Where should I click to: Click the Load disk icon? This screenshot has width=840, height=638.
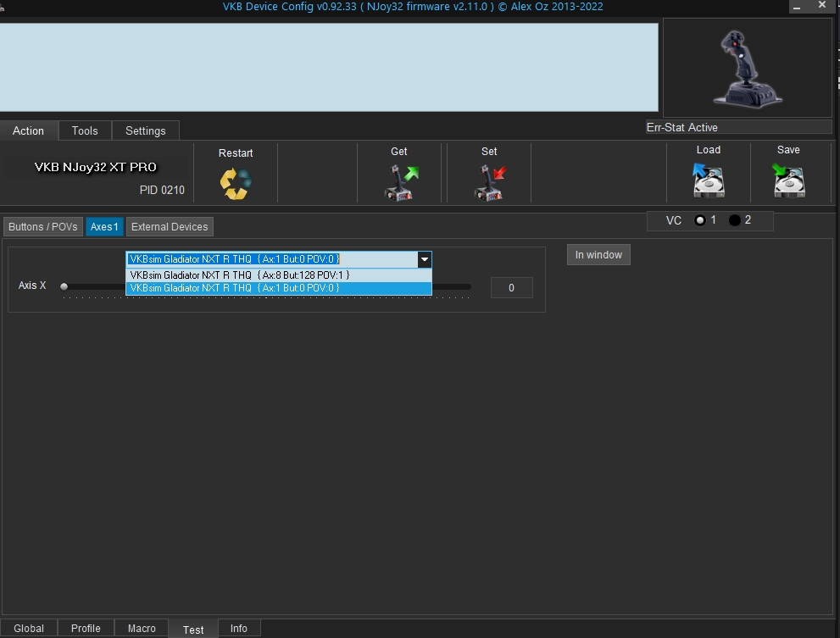[709, 180]
